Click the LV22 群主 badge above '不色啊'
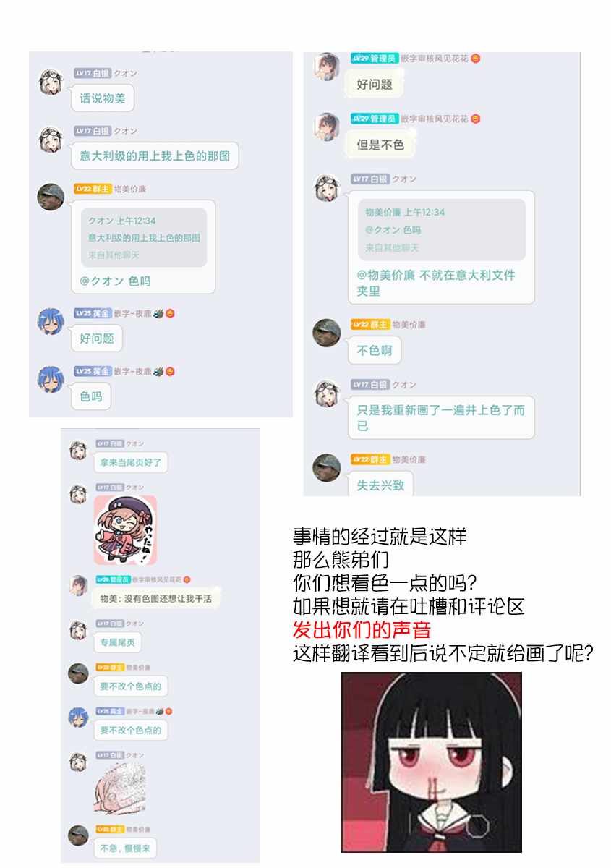This screenshot has height=868, width=611. [x=370, y=324]
